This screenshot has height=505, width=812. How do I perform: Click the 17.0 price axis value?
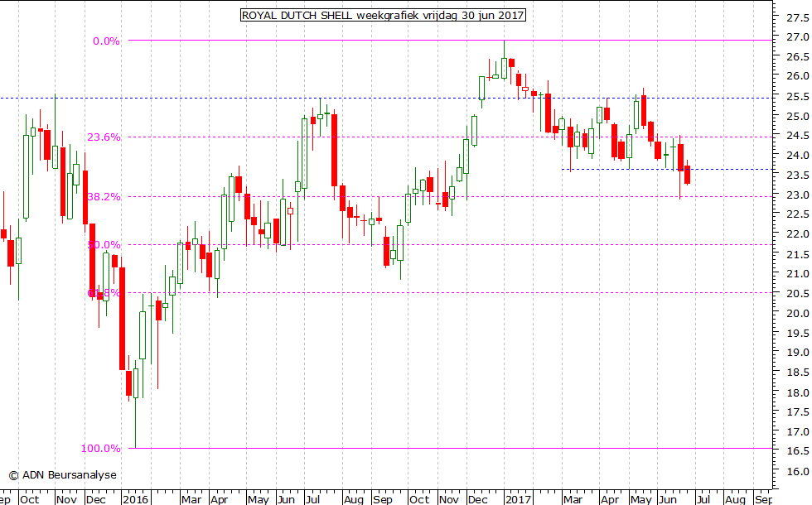(x=797, y=431)
